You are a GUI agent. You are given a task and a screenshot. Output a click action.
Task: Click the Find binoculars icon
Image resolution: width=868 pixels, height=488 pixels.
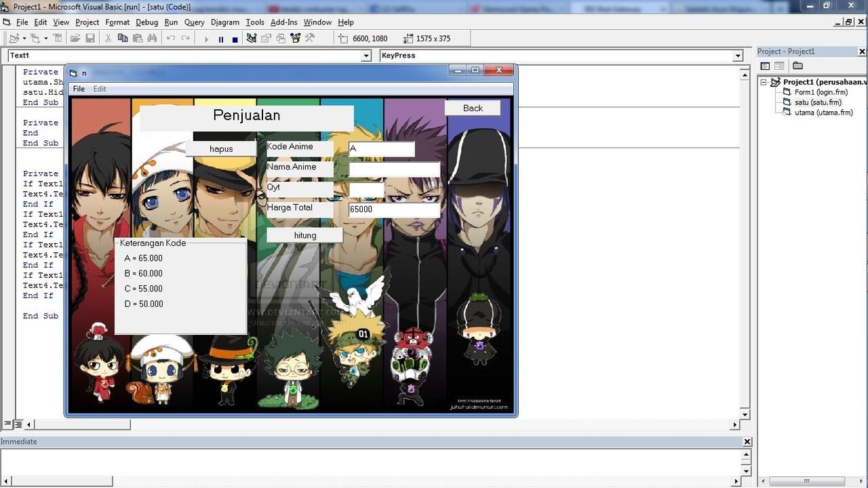(x=152, y=39)
